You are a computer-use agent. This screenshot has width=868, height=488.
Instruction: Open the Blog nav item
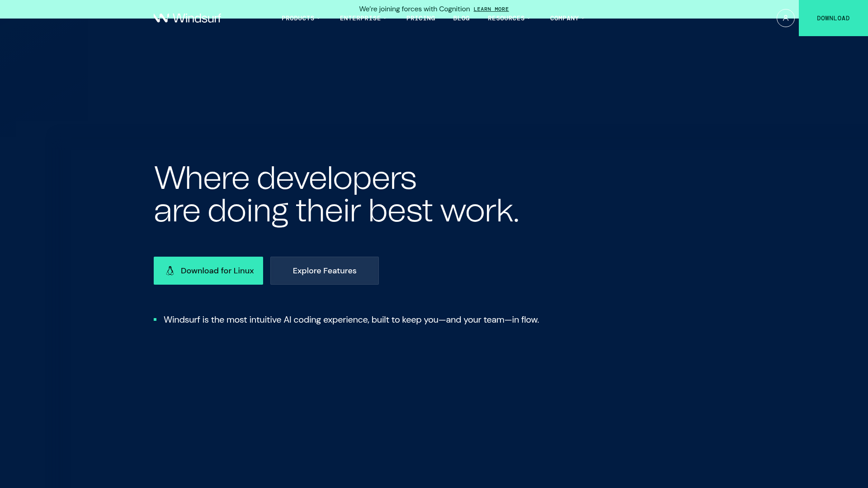461,18
